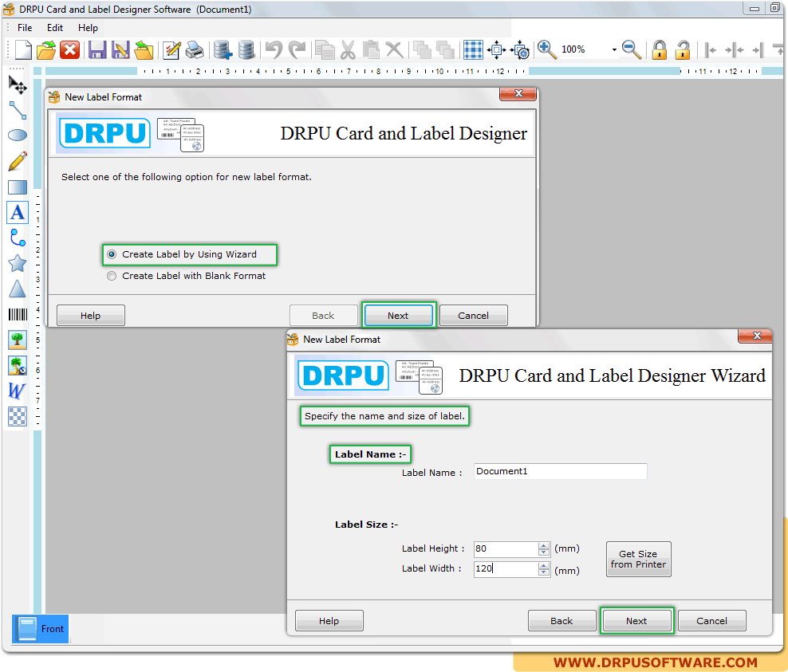Redo the last undone action

(297, 49)
